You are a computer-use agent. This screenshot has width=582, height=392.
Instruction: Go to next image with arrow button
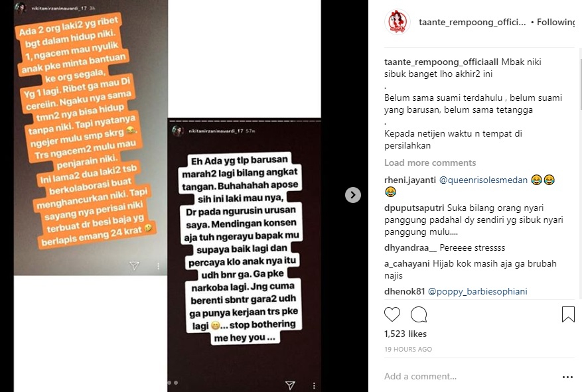[353, 195]
